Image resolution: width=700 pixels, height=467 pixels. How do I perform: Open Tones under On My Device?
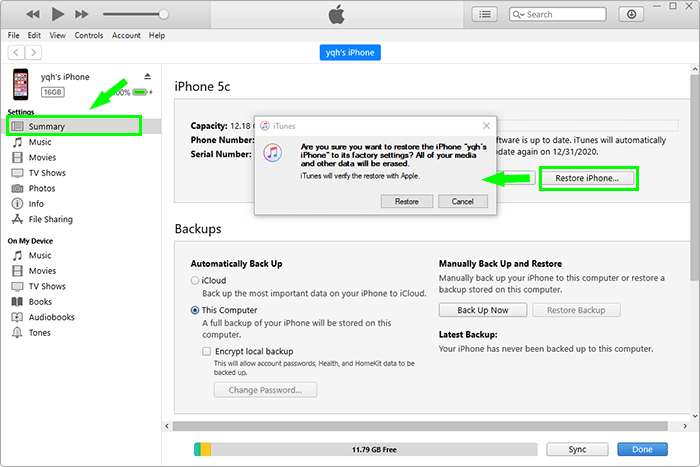[x=39, y=333]
